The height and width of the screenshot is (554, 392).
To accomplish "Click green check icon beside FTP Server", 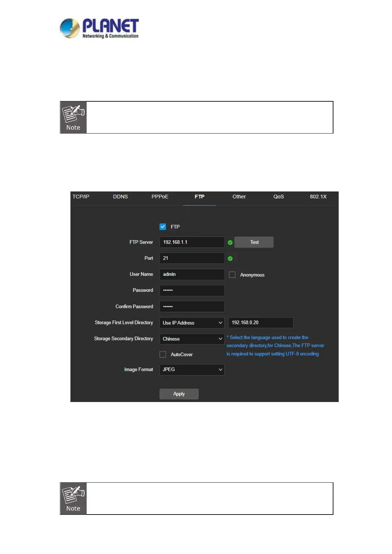I will (230, 242).
